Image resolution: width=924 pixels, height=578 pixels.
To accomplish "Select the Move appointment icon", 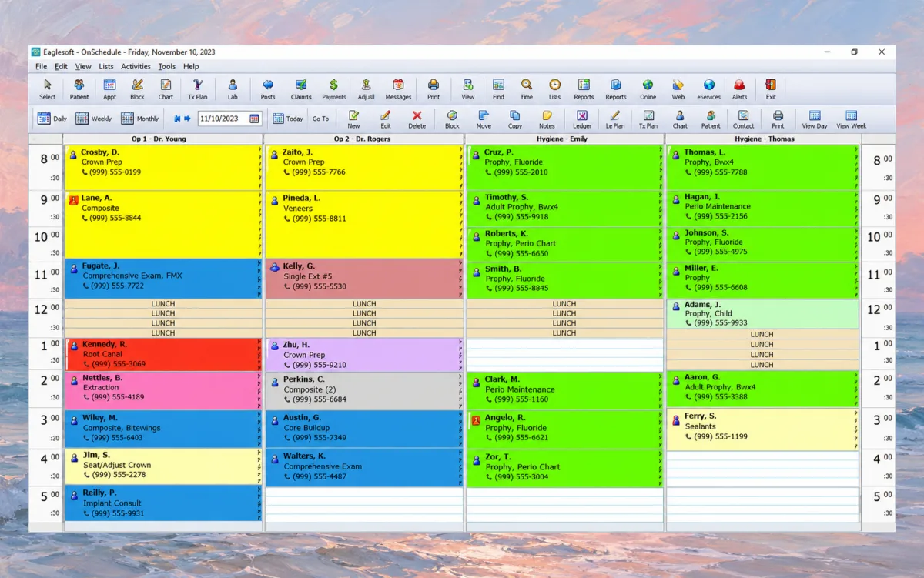I will (x=484, y=119).
